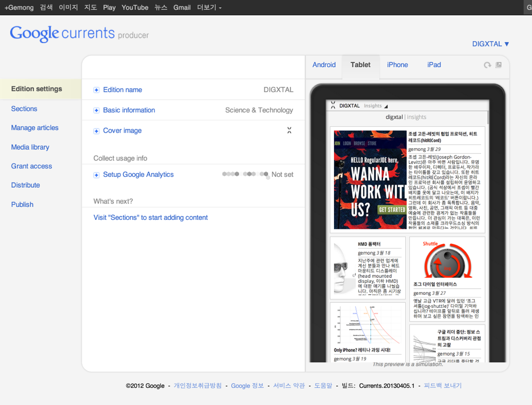
Task: Click Visit "Sections" to start adding content
Action: coord(151,218)
